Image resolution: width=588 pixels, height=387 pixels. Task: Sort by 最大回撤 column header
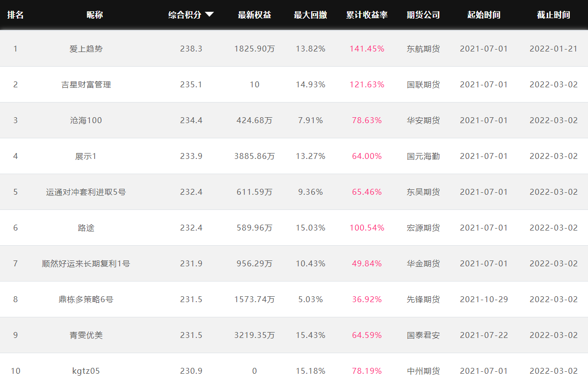coord(311,15)
